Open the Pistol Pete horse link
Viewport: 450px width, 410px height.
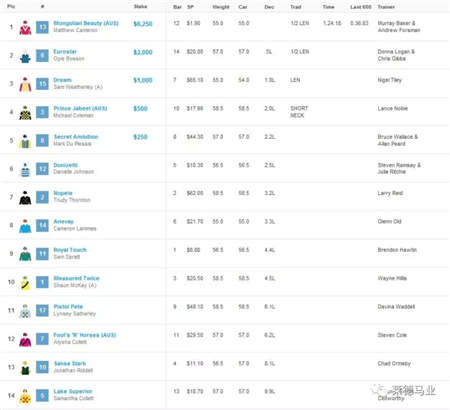(68, 307)
